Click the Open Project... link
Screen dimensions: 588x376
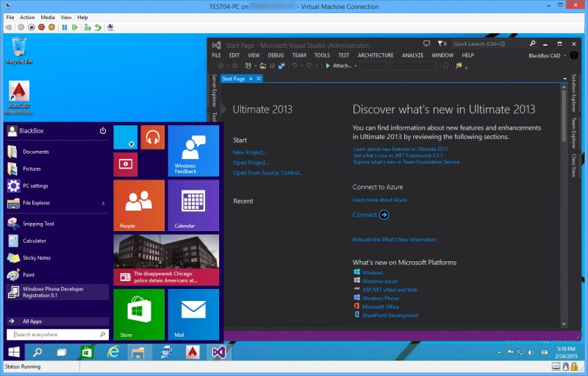[x=251, y=163]
